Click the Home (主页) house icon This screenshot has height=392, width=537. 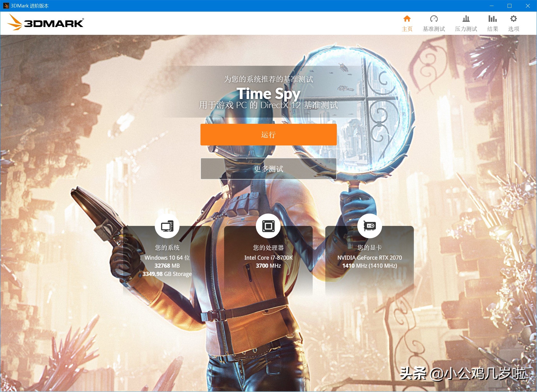point(407,19)
